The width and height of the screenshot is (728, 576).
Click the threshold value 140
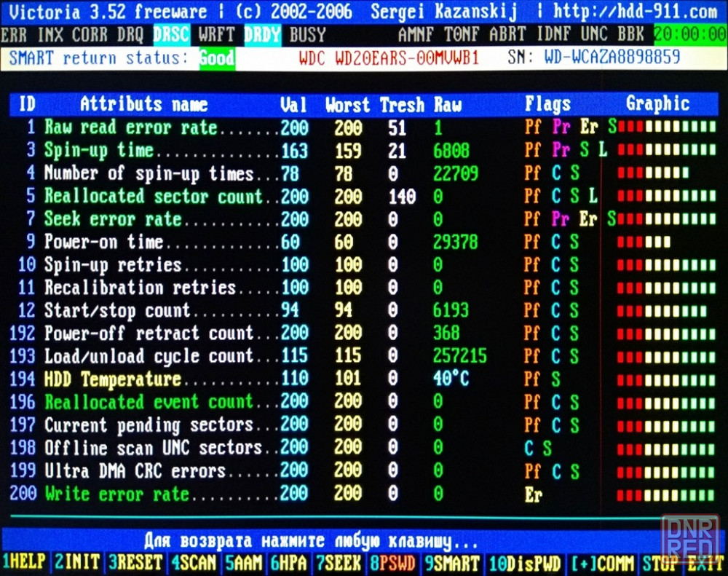pos(402,196)
